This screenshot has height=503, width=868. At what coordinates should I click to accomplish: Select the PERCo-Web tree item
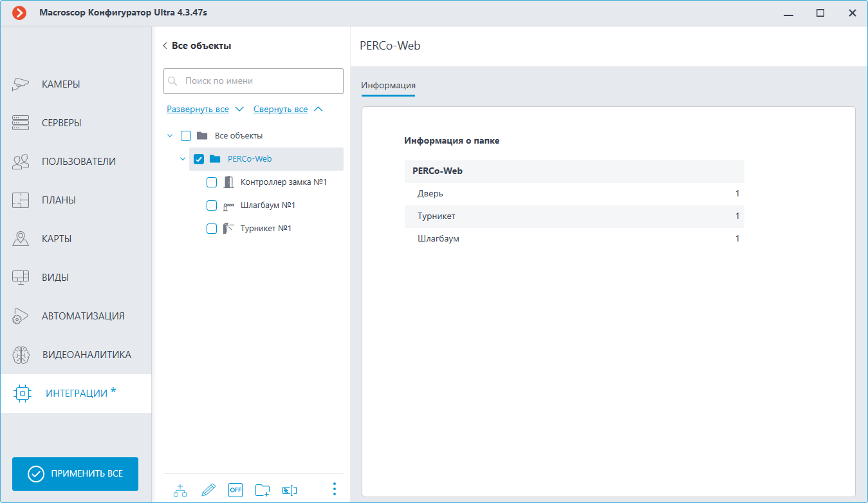[x=250, y=159]
